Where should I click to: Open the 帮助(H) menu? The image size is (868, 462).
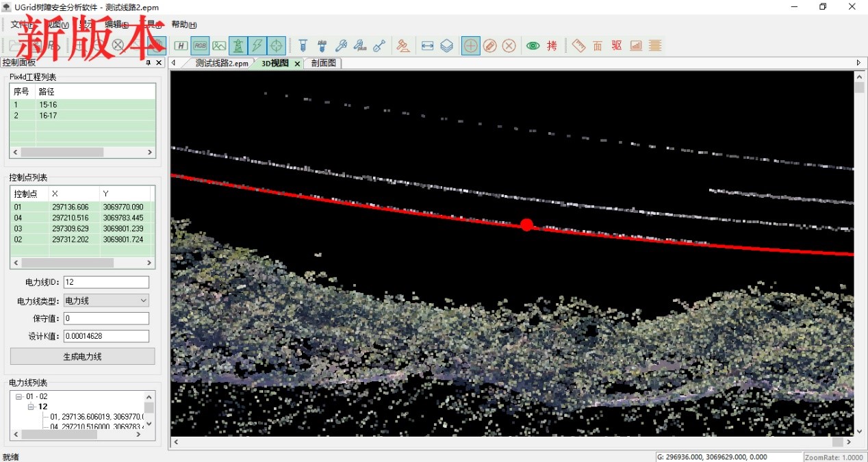[184, 25]
